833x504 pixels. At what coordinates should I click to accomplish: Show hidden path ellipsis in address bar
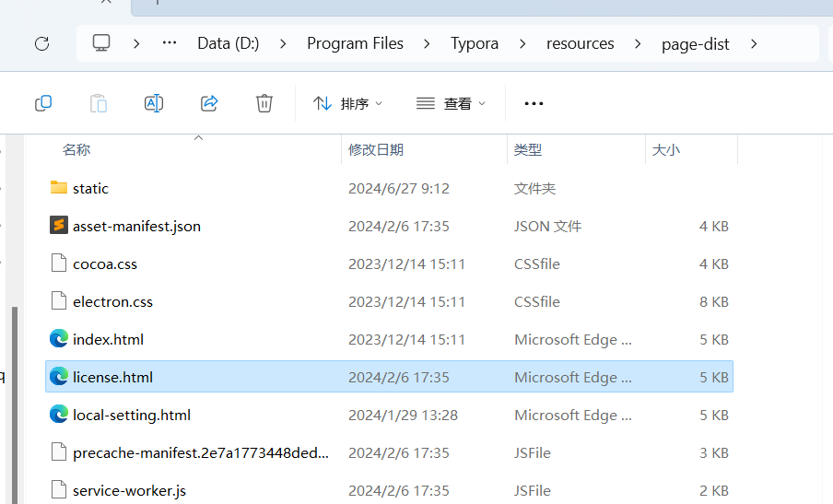click(170, 43)
